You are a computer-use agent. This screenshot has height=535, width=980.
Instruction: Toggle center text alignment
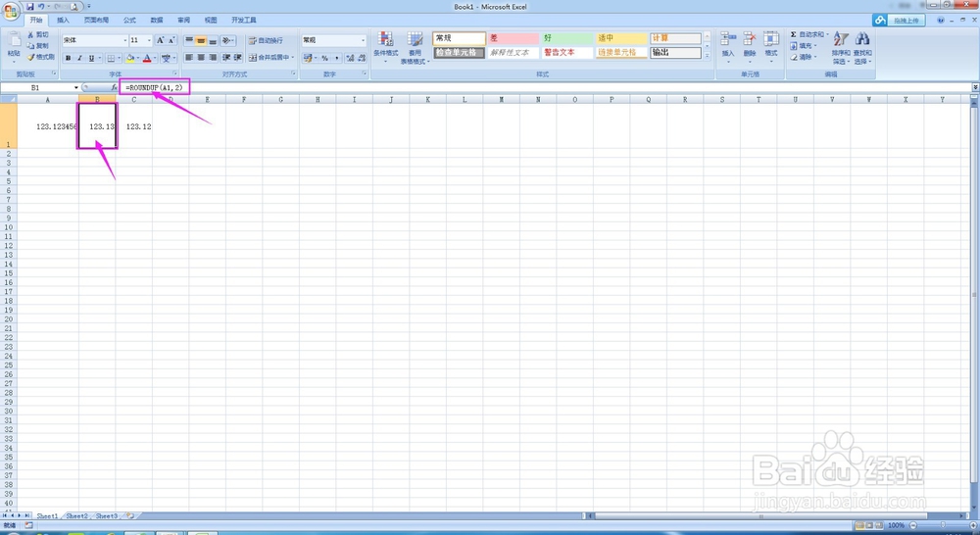pos(201,58)
